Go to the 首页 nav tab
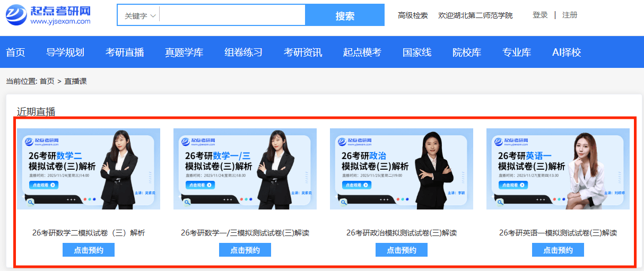Image resolution: width=644 pixels, height=271 pixels. click(x=15, y=53)
